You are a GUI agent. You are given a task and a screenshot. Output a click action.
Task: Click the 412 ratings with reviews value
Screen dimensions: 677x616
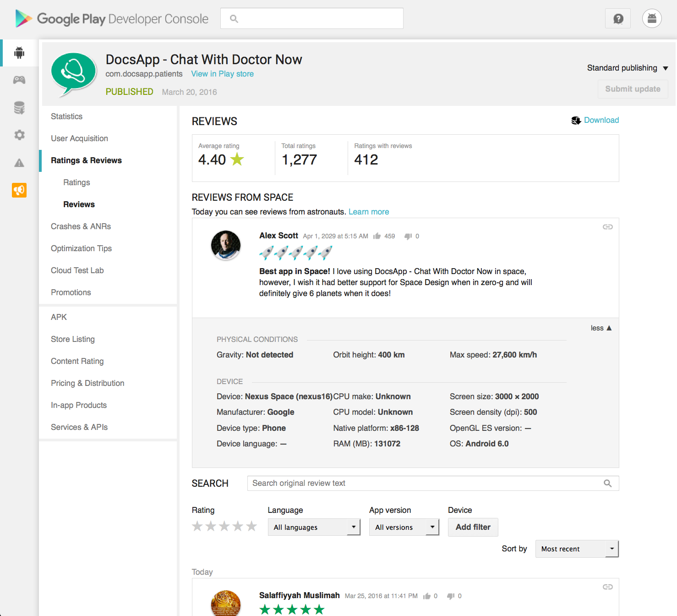(x=366, y=159)
